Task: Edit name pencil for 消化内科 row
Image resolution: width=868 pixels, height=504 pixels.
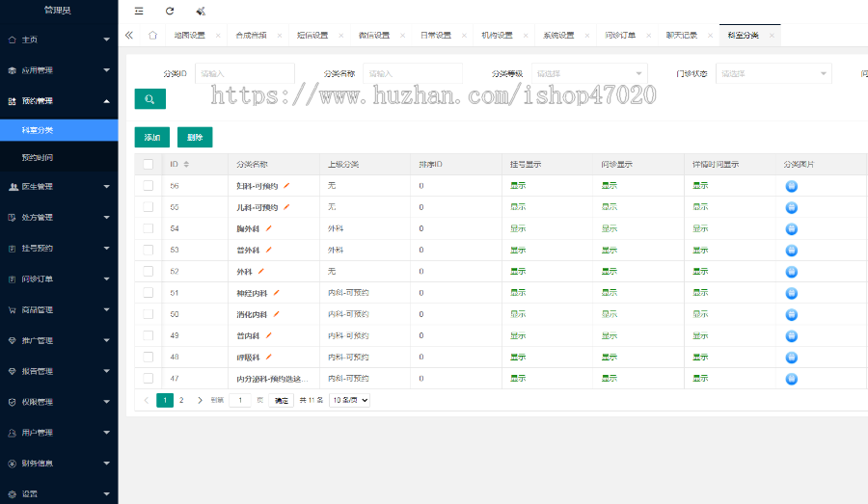Action: click(276, 314)
